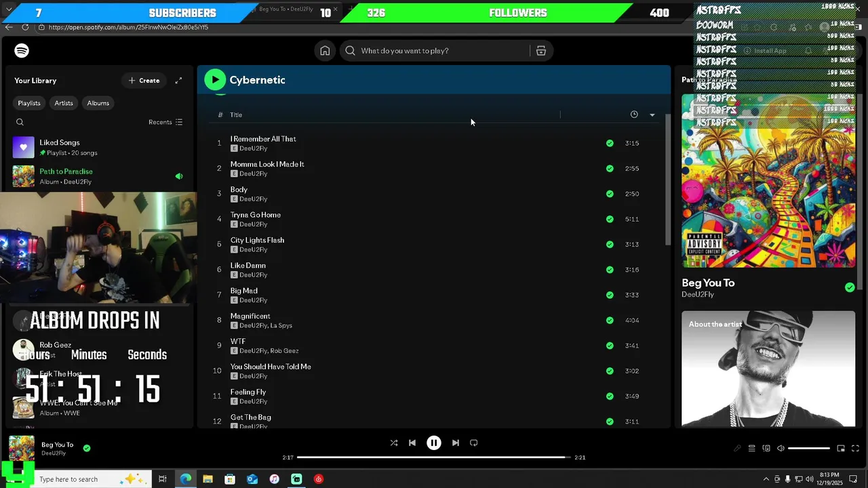This screenshot has height=488, width=868.
Task: Pause playback in player bar
Action: click(x=434, y=443)
